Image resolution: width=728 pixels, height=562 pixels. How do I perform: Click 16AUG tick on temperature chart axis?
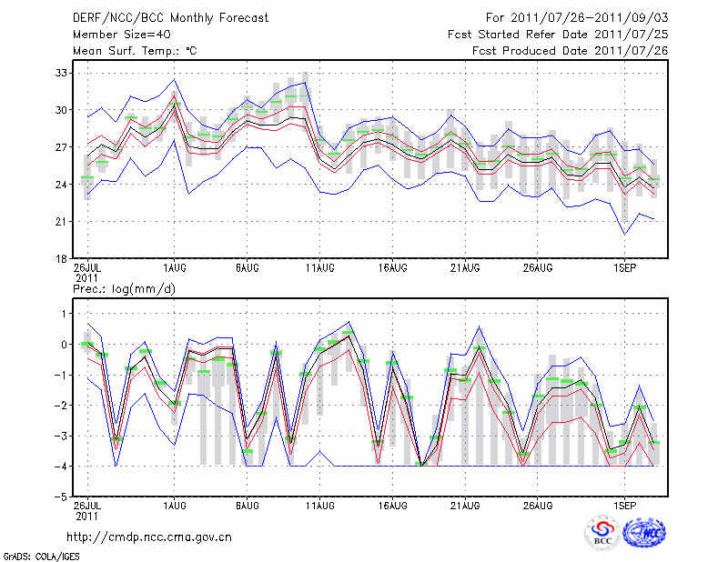[x=392, y=268]
